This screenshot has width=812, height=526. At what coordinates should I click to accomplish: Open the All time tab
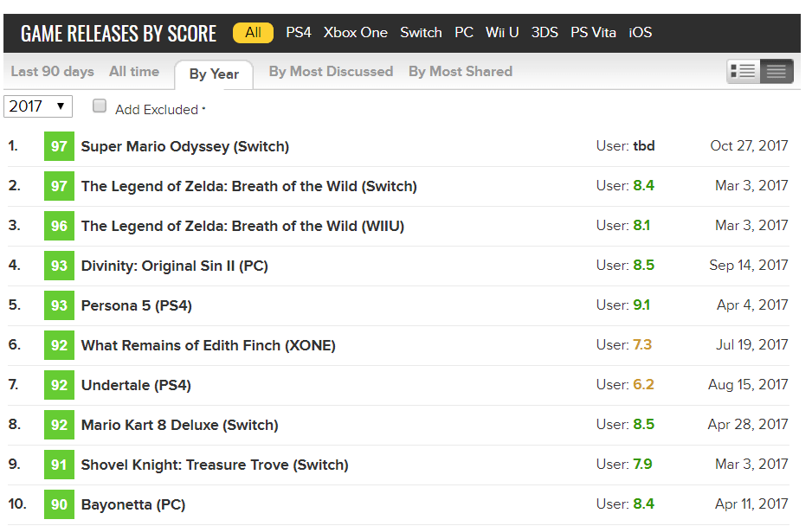[134, 72]
